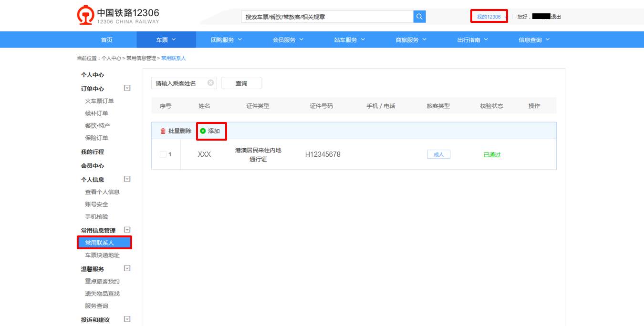644x326 pixels.
Task: Collapse the 订单中心 sidebar section
Action: pyautogui.click(x=127, y=88)
